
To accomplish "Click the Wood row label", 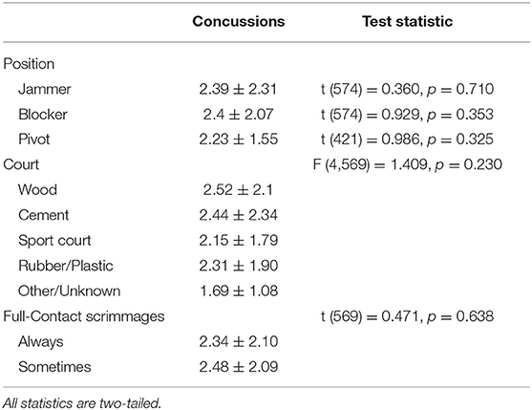I will pos(37,190).
